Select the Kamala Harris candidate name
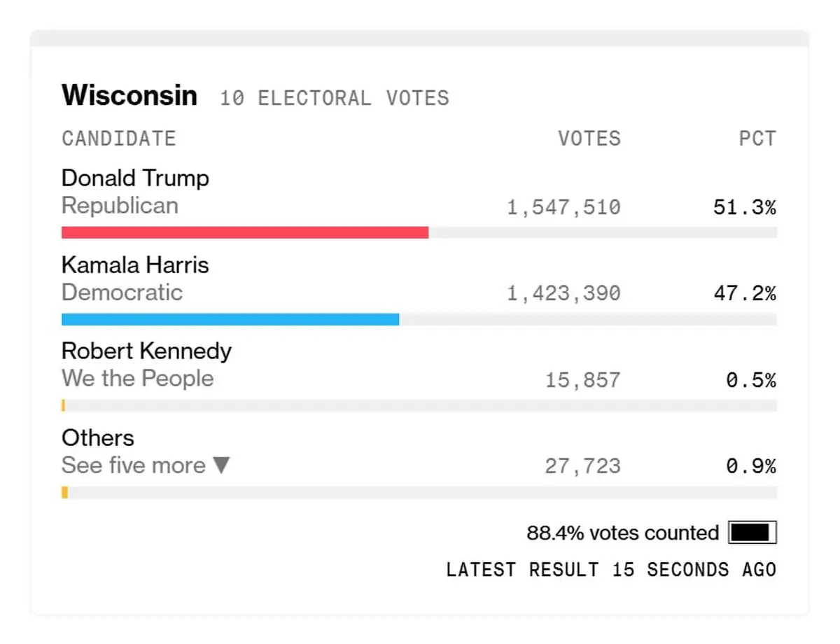The height and width of the screenshot is (644, 840). pos(135,265)
